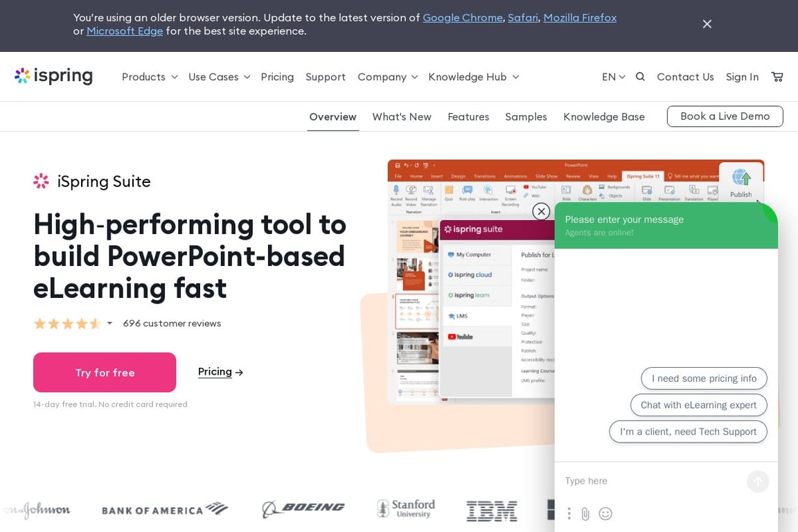
Task: Dismiss the browser update banner
Action: click(707, 24)
